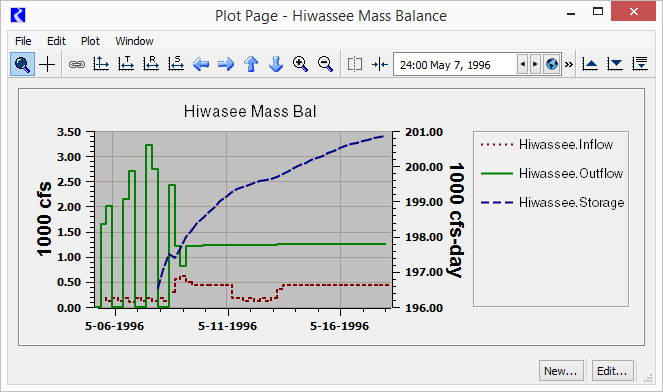This screenshot has width=663, height=392.
Task: Click Hiwassee.Storage legend entry
Action: pyautogui.click(x=552, y=203)
